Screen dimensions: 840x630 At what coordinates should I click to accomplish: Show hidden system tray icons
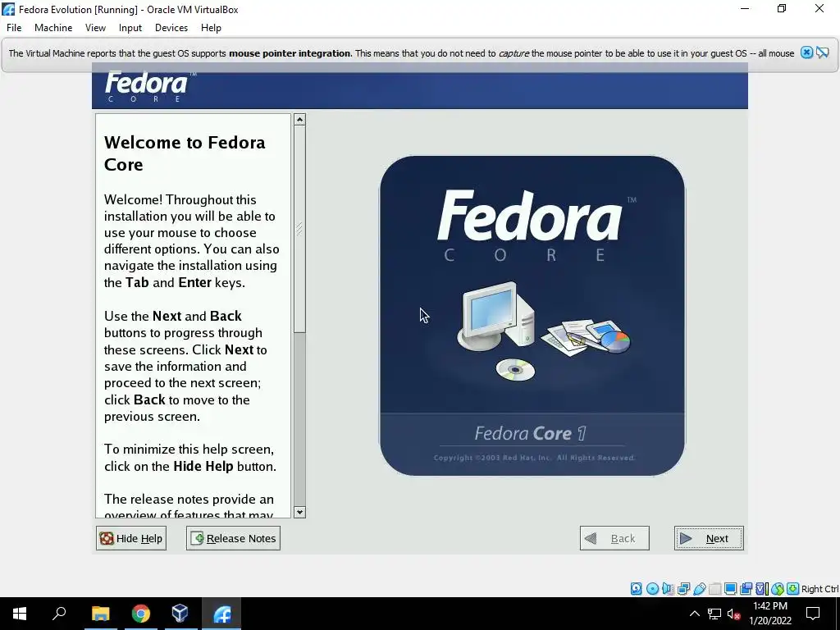click(x=694, y=614)
